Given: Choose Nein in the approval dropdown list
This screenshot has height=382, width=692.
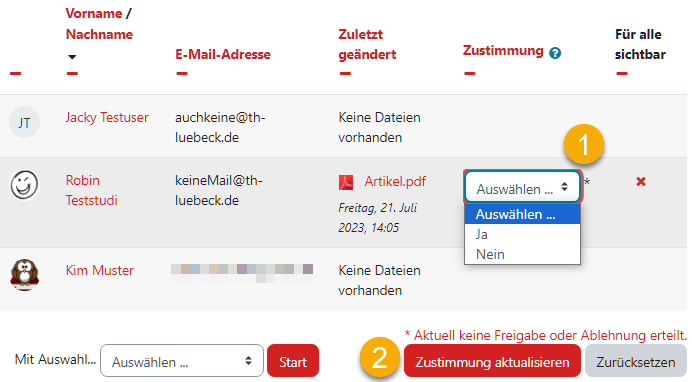Looking at the screenshot, I should (523, 254).
